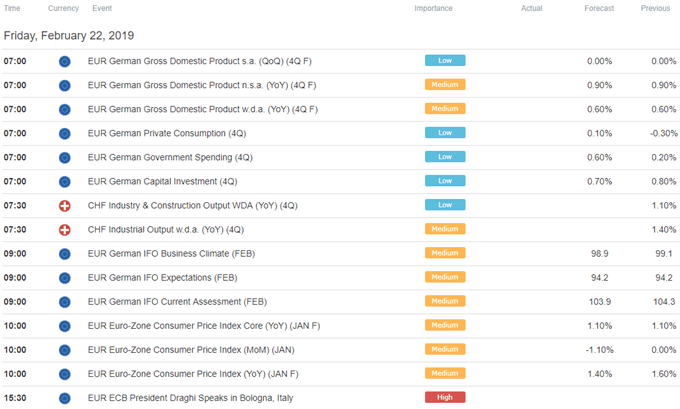Sort by the Time column header
This screenshot has width=680, height=409.
pyautogui.click(x=12, y=8)
